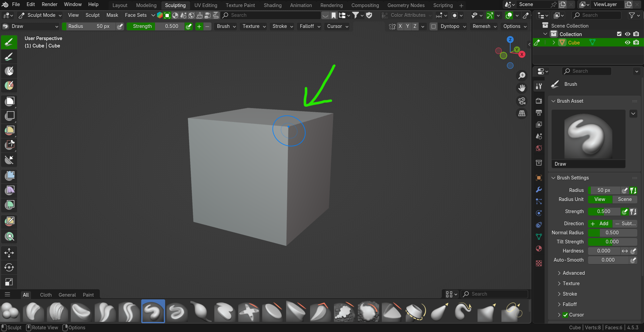The image size is (644, 332).
Task: Open the Remesh dropdown
Action: click(485, 26)
